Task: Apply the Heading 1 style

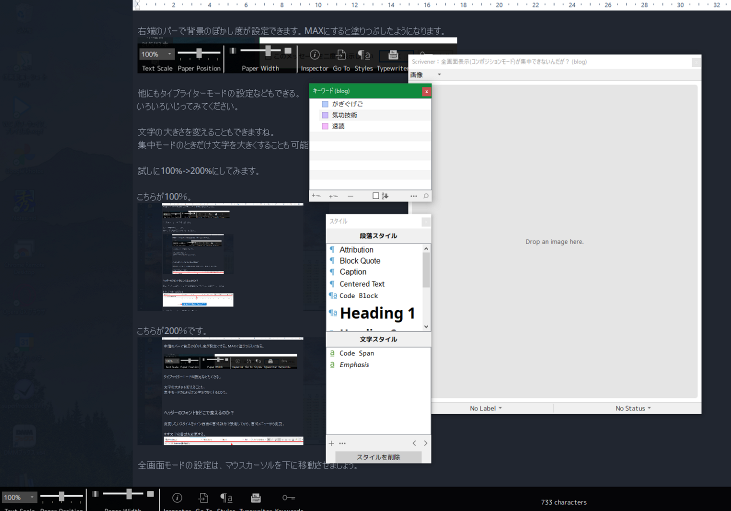Action: click(x=374, y=313)
